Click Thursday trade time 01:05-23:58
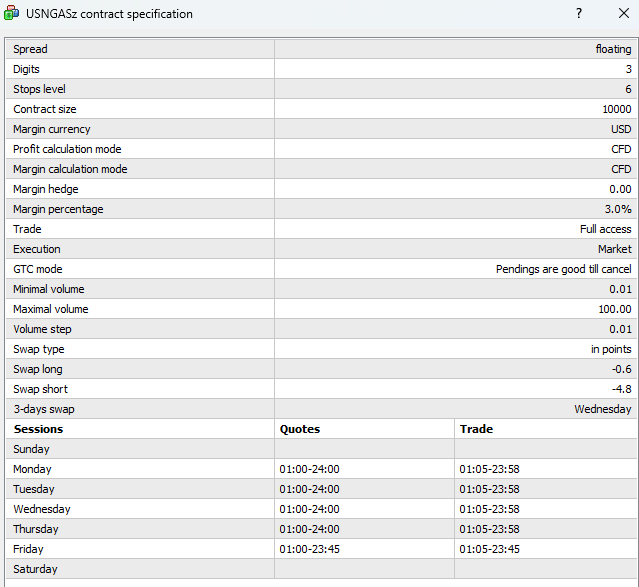This screenshot has width=639, height=587. pos(489,529)
